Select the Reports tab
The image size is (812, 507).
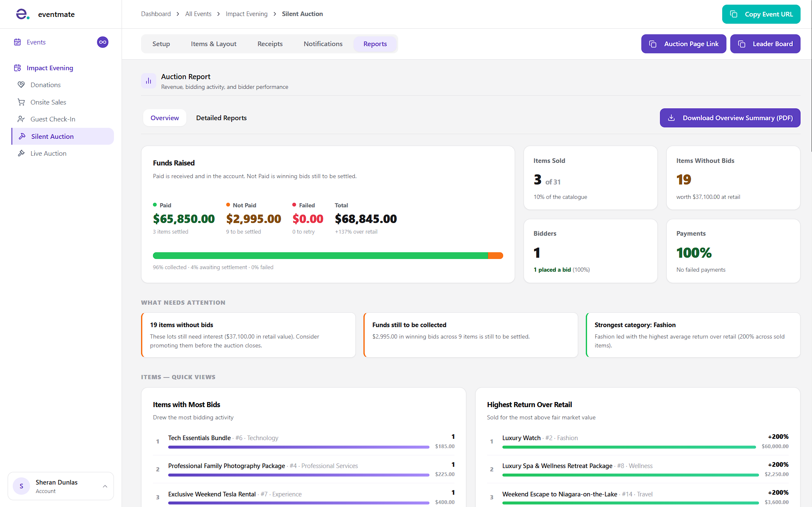point(375,44)
